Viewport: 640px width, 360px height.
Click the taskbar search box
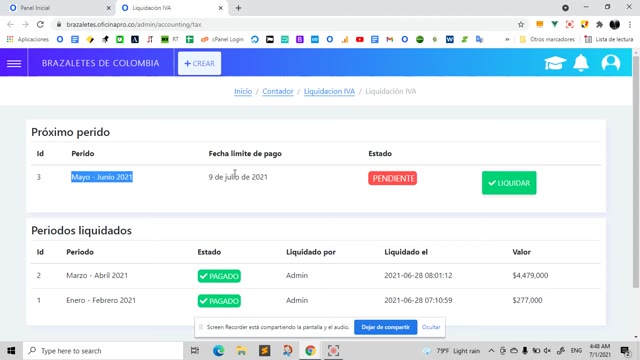click(103, 351)
